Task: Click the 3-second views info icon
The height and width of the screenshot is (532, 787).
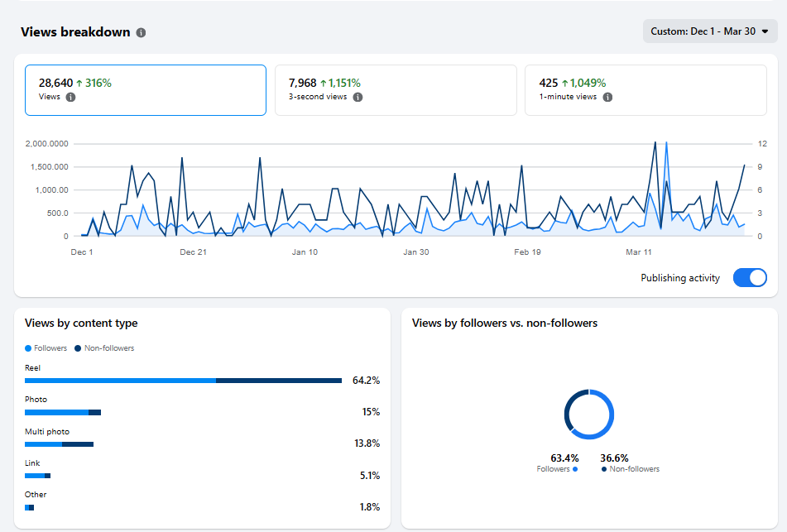Action: tap(357, 97)
